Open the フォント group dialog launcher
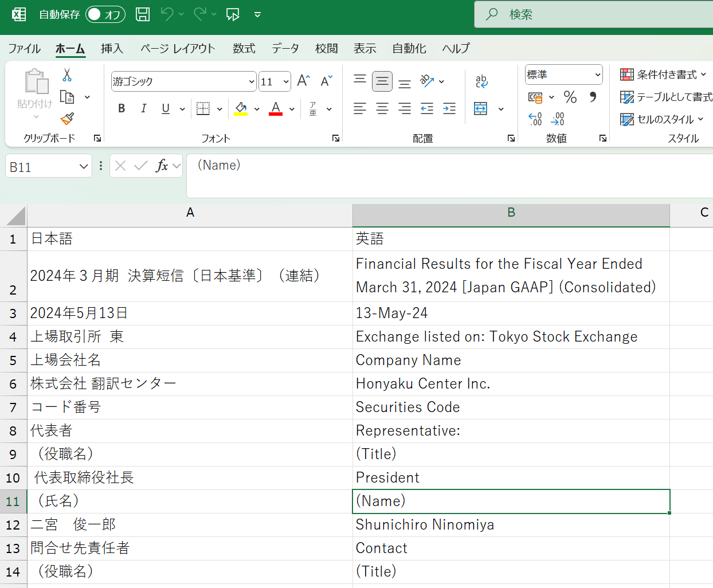 point(336,138)
